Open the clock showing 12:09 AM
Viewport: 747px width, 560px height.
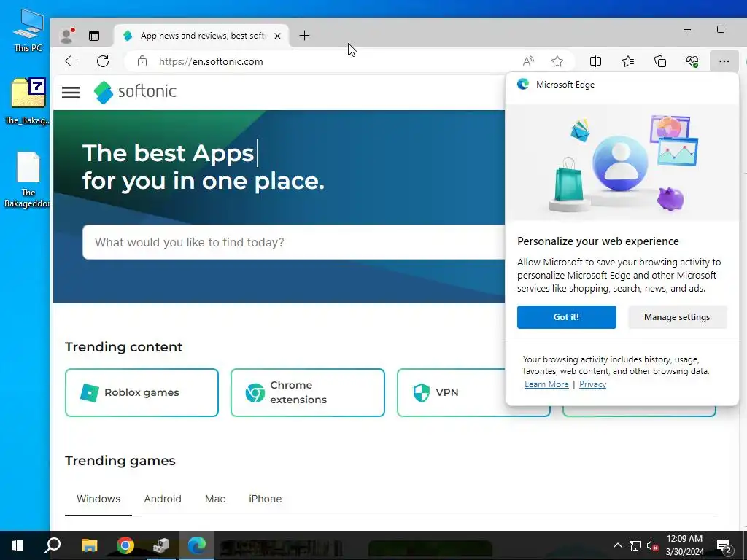click(x=684, y=545)
